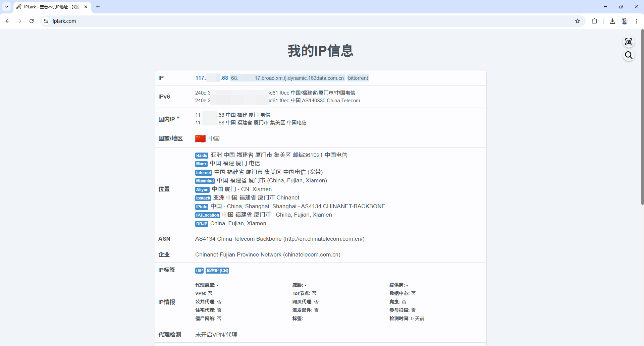This screenshot has width=644, height=346.
Task: Click the IP2Location badge
Action: (x=207, y=215)
